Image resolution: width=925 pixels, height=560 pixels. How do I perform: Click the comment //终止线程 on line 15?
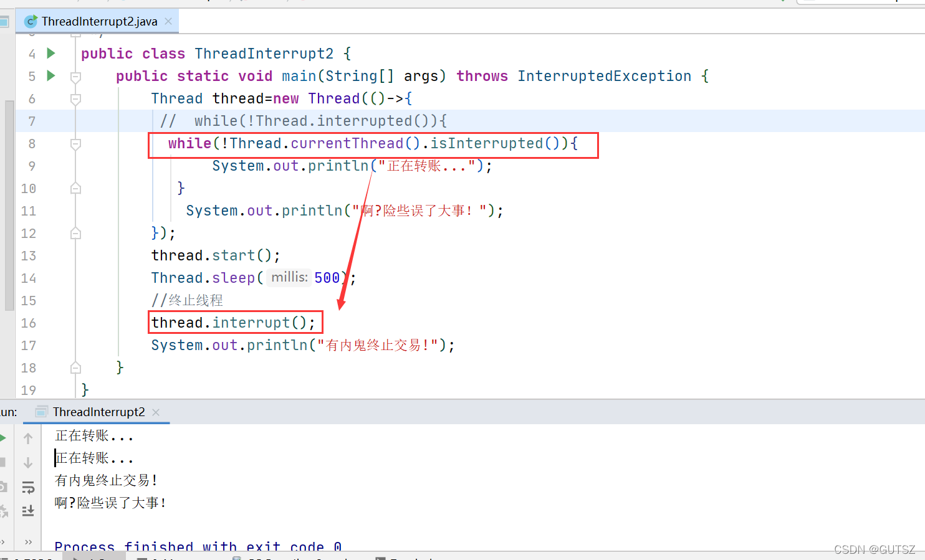[x=187, y=300]
